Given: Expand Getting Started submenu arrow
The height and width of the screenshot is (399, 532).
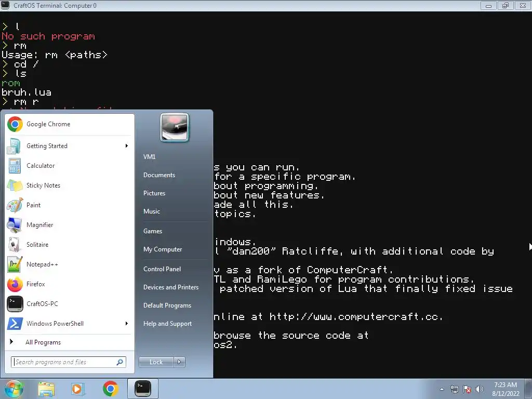Looking at the screenshot, I should 127,145.
